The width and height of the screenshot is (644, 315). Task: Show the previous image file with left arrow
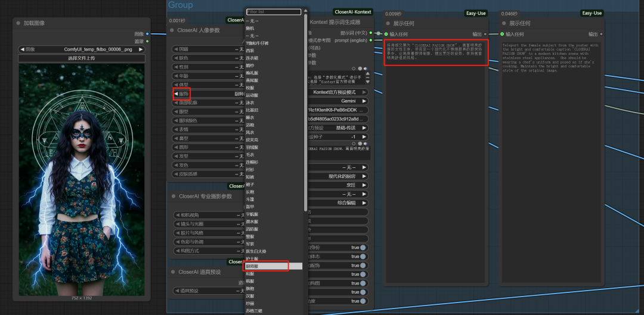pyautogui.click(x=22, y=49)
